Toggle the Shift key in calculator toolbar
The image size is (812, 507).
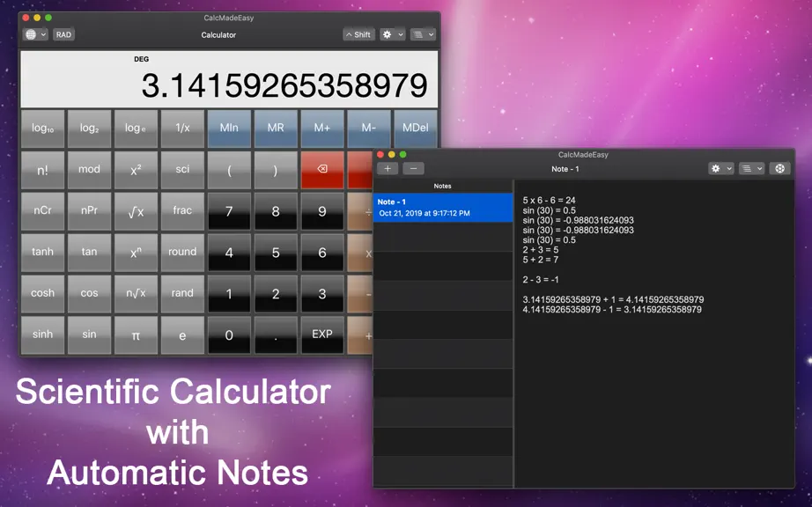click(358, 34)
